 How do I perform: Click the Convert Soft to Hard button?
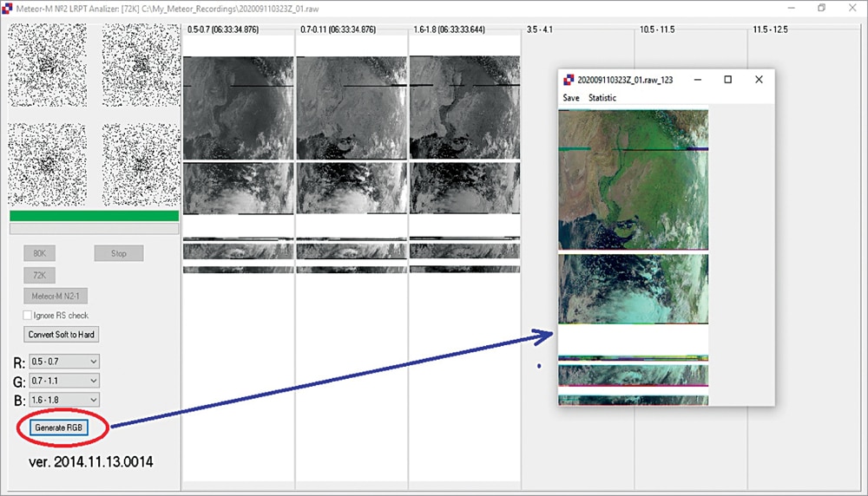(x=62, y=335)
